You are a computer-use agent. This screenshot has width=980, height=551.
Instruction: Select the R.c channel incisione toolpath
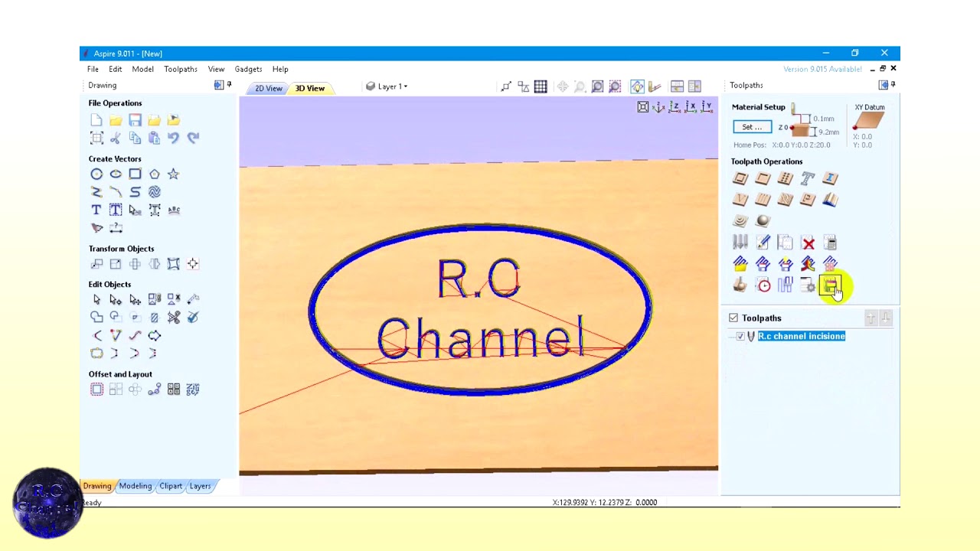pyautogui.click(x=802, y=336)
